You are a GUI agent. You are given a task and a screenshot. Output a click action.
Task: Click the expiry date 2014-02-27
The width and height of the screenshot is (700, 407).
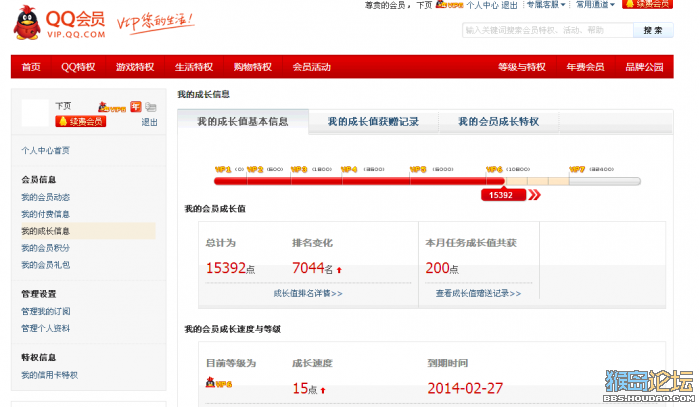click(x=465, y=388)
